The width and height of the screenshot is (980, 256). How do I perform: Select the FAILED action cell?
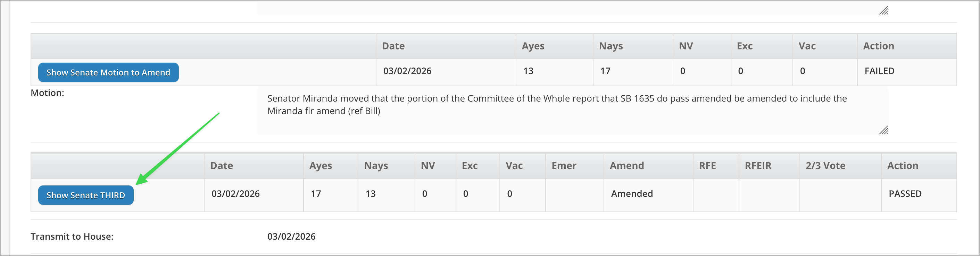[879, 71]
